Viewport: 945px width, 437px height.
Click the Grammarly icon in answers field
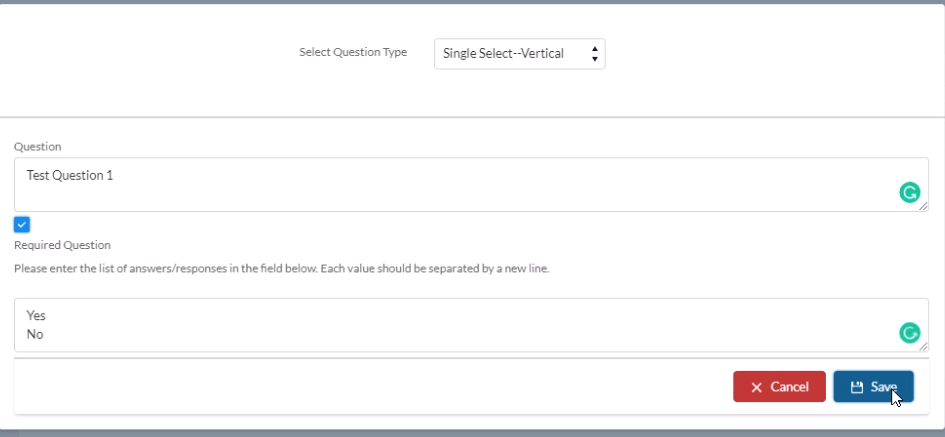[909, 333]
